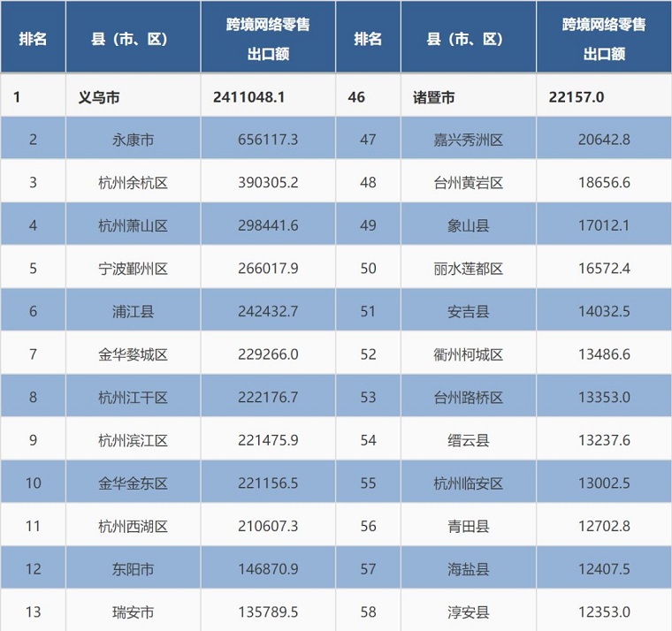Viewport: 672px width, 631px height.
Task: Select the value 13237.6
Action: pyautogui.click(x=604, y=440)
